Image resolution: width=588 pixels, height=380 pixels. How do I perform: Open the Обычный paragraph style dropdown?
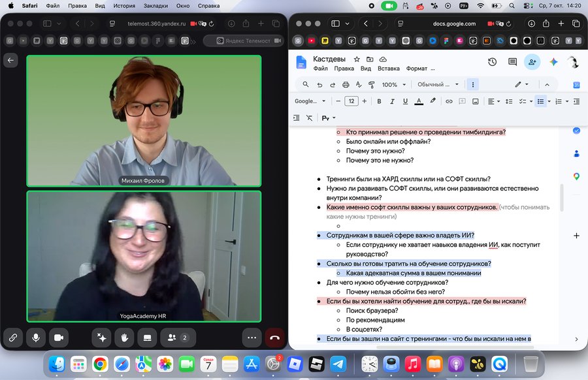tap(438, 85)
